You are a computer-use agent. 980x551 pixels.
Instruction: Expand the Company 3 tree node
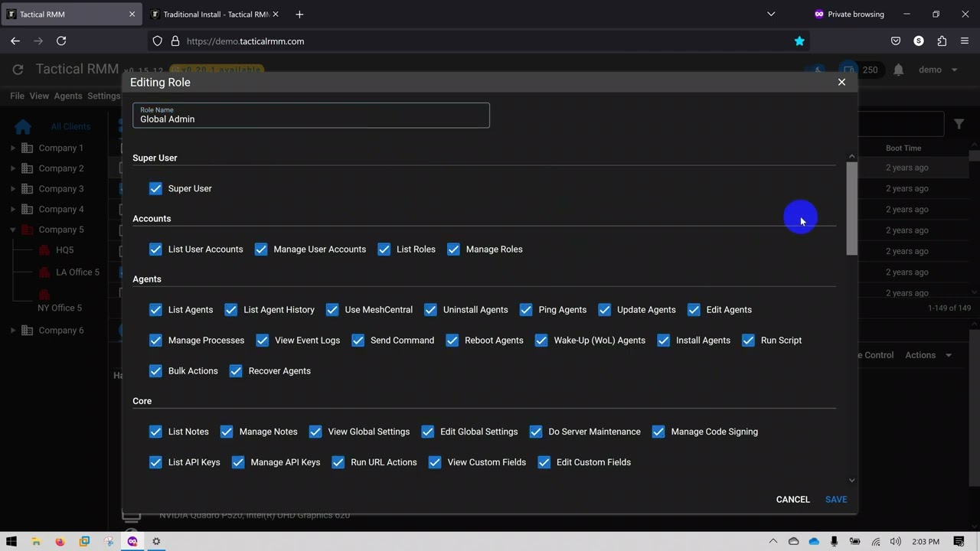tap(13, 188)
